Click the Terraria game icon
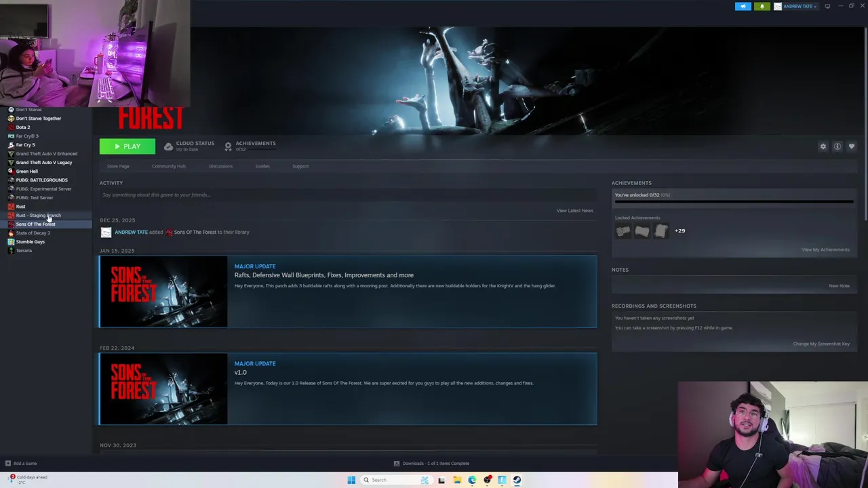Screen dimensions: 868x488 pos(11,251)
